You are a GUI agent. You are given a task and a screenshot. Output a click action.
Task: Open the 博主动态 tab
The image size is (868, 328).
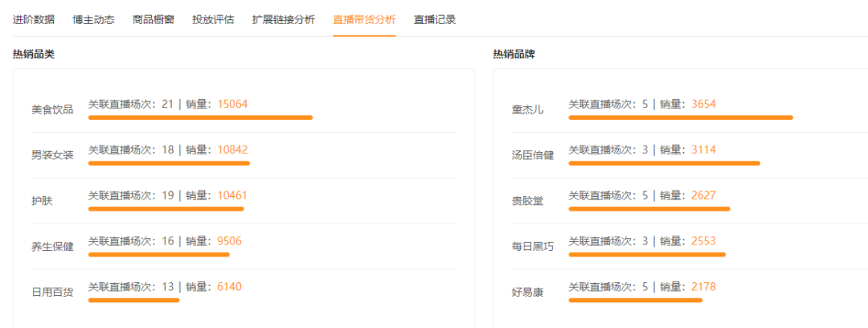pyautogui.click(x=93, y=19)
